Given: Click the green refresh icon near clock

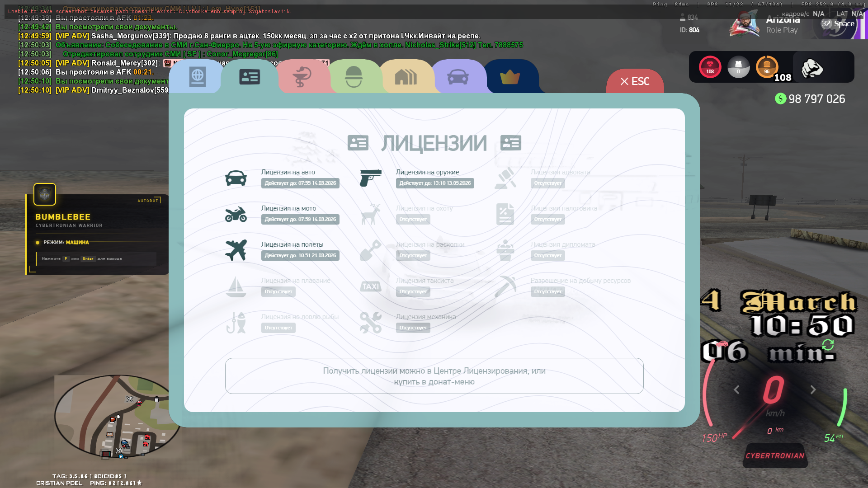Looking at the screenshot, I should 828,345.
